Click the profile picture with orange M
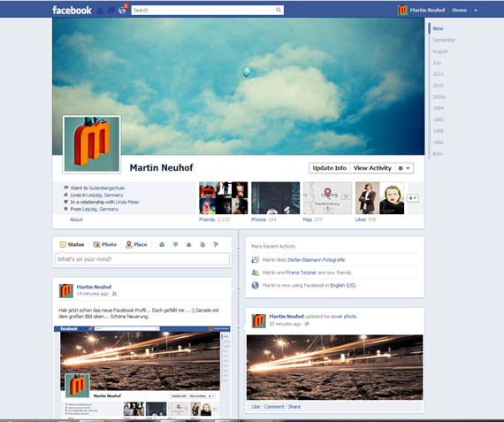The height and width of the screenshot is (422, 504). [x=92, y=144]
